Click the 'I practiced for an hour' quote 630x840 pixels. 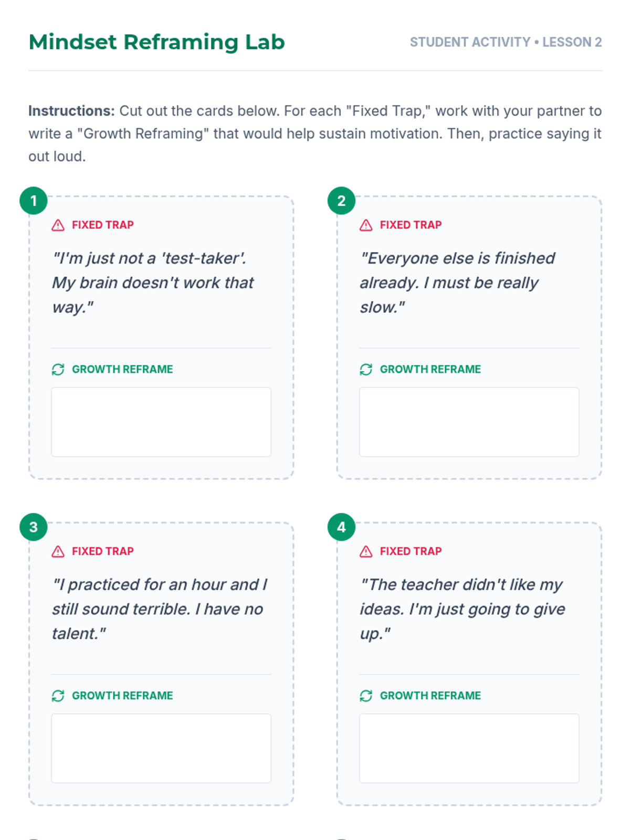159,609
